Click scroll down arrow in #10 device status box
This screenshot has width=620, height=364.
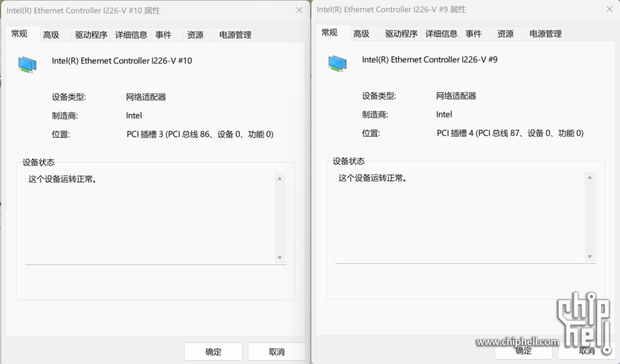click(279, 258)
